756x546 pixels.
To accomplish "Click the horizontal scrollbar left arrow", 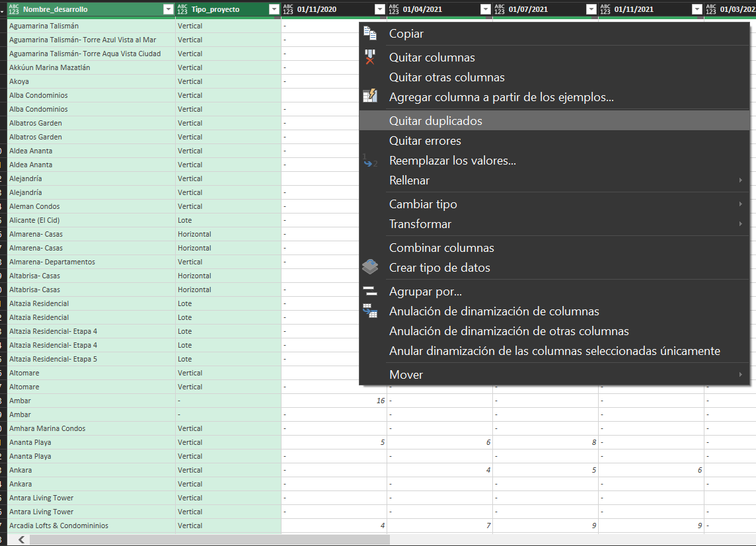I will point(21,540).
